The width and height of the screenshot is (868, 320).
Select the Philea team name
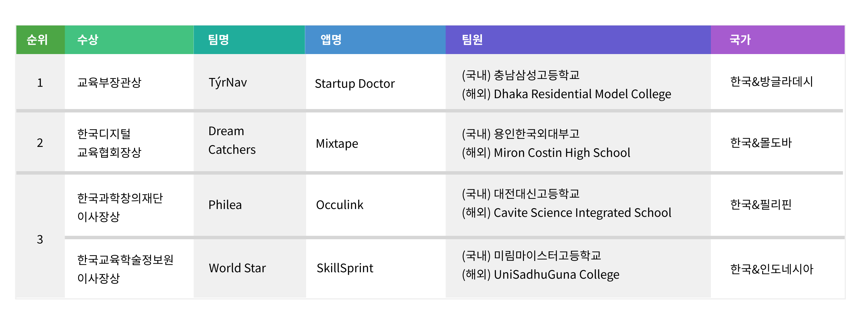225,205
